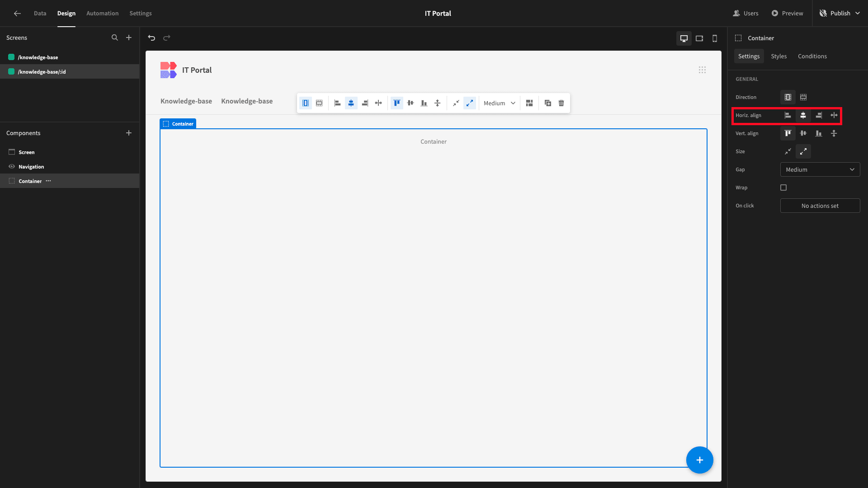The height and width of the screenshot is (488, 868).
Task: Enable the Wrap checkbox
Action: pyautogui.click(x=783, y=188)
